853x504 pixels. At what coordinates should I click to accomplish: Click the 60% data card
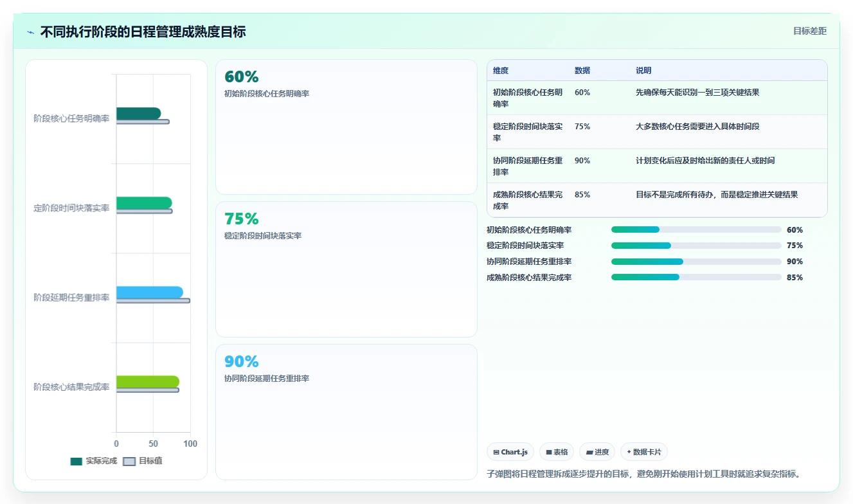346,127
